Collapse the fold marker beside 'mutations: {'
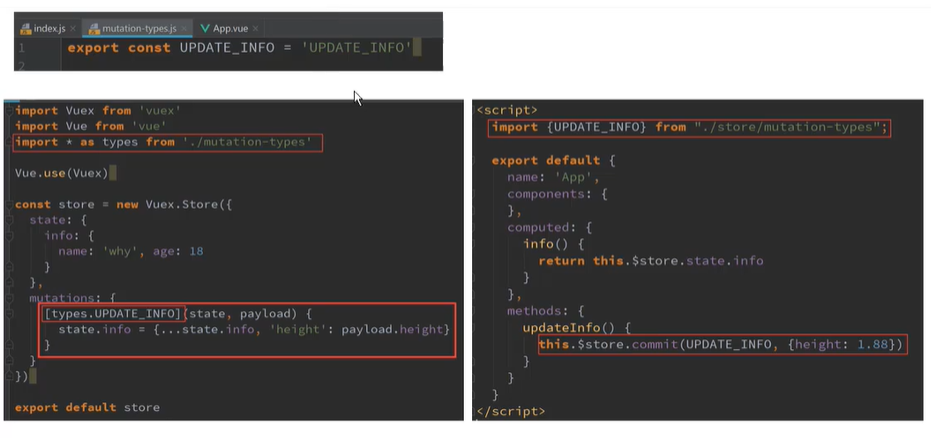The width and height of the screenshot is (931, 438). coord(8,298)
